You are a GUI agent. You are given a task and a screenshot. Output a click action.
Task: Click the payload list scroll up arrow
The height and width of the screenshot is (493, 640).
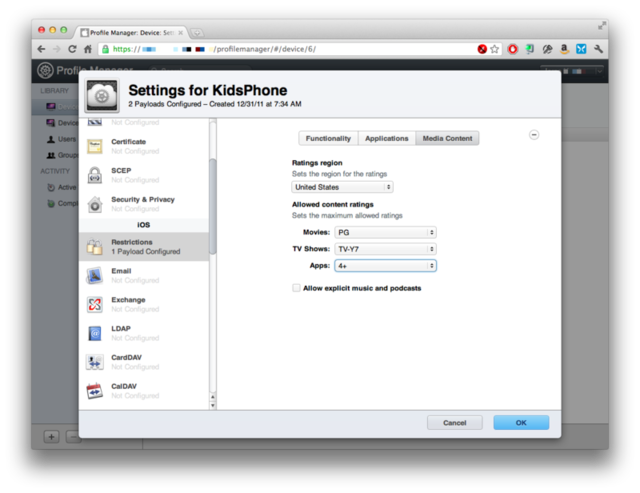coord(213,397)
